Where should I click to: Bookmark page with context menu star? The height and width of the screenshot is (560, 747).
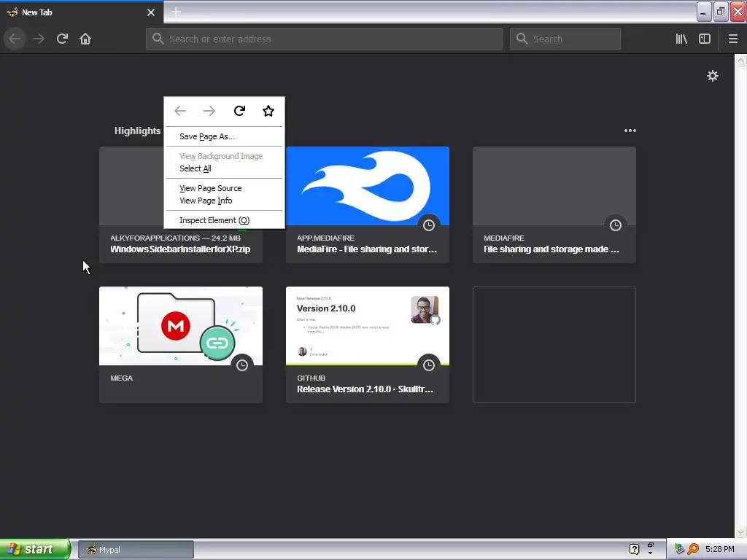tap(268, 111)
